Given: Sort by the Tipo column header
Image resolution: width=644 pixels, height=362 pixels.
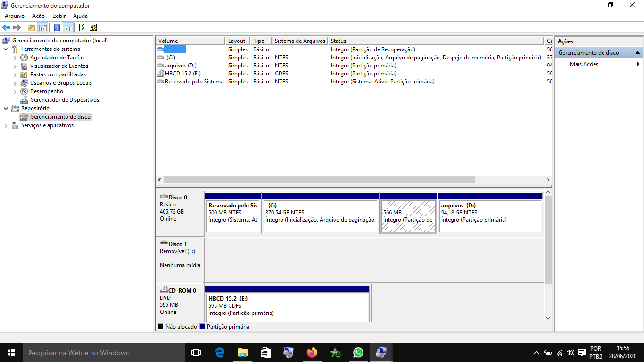Looking at the screenshot, I should [261, 41].
